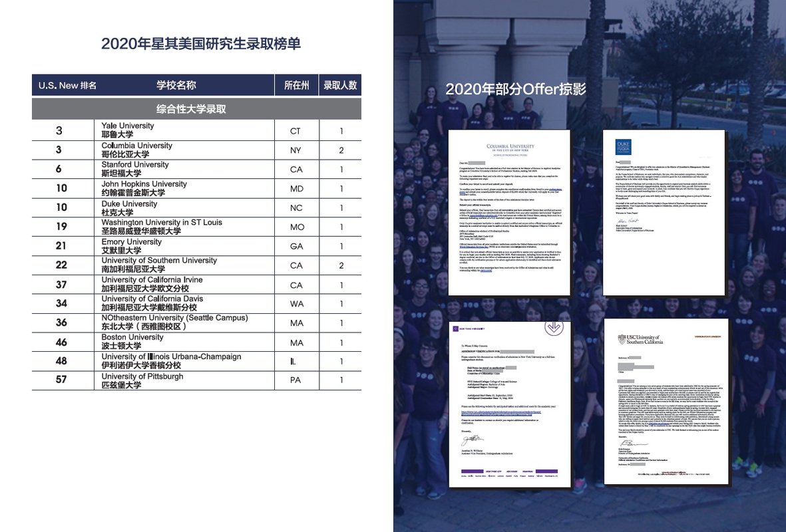Click 哥伦比亚大学 in the table
This screenshot has width=786, height=532.
pyautogui.click(x=125, y=154)
